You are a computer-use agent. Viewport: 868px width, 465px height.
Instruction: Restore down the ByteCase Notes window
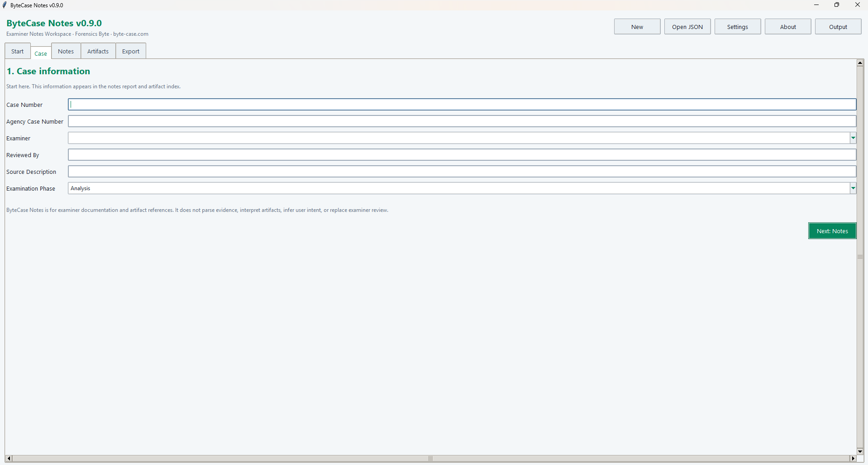tap(837, 5)
